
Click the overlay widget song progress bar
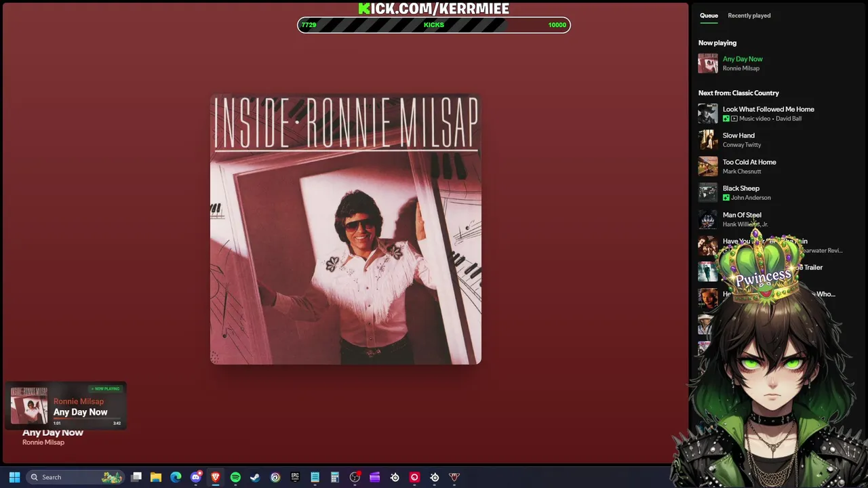[x=87, y=419]
